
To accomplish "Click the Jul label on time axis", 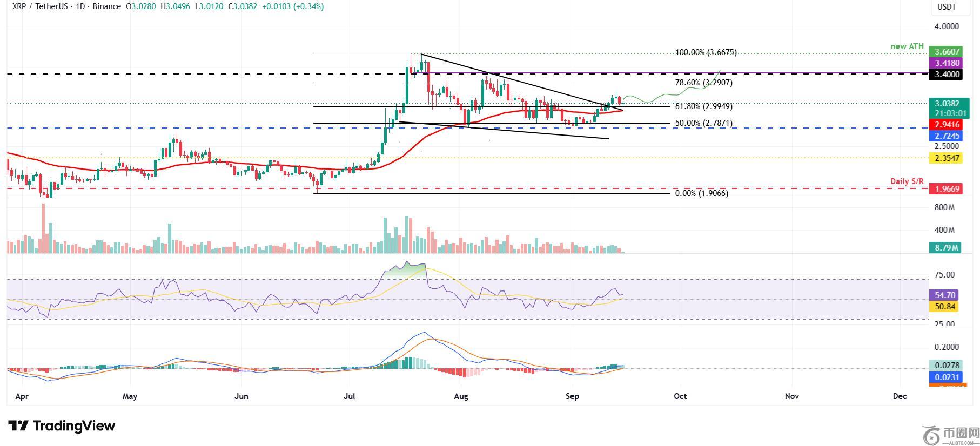I will (349, 396).
